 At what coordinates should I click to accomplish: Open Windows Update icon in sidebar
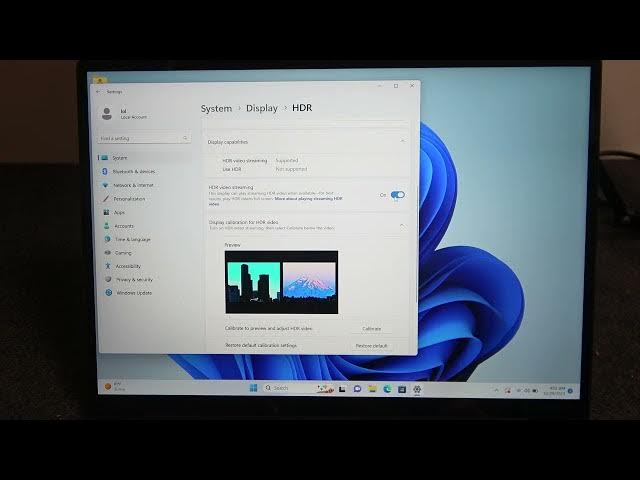[109, 293]
